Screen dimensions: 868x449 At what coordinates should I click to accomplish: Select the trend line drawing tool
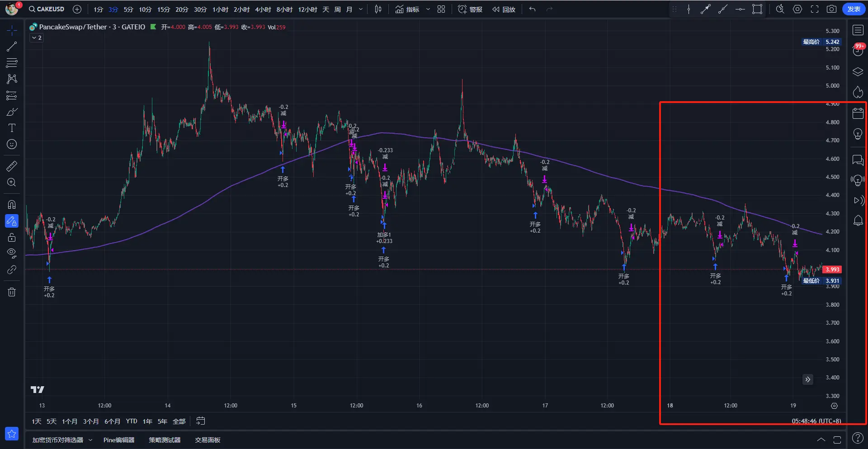[x=12, y=46]
